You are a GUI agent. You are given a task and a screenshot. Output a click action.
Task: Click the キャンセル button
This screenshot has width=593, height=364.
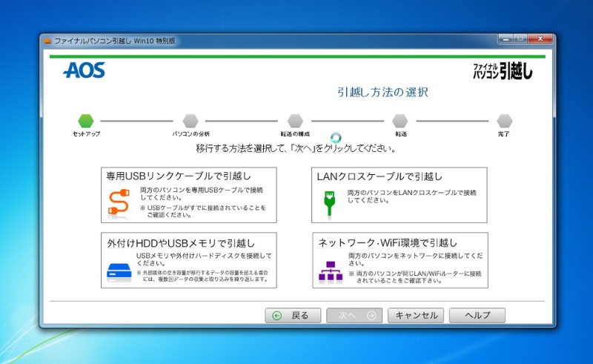coord(416,315)
